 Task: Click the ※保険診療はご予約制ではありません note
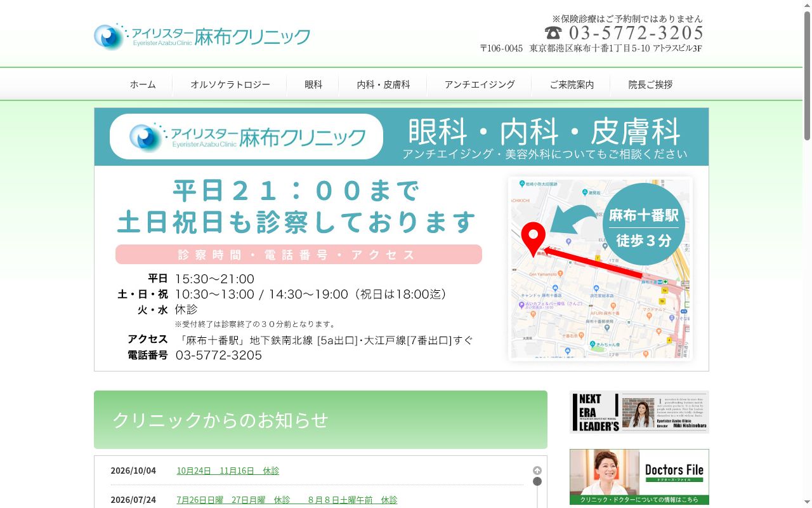tap(627, 18)
